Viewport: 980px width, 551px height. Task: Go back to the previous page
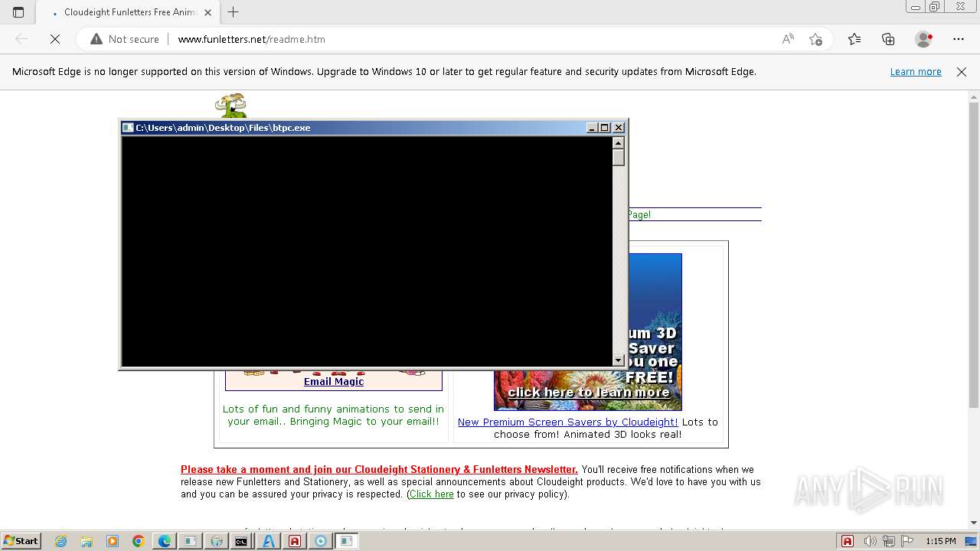[21, 39]
